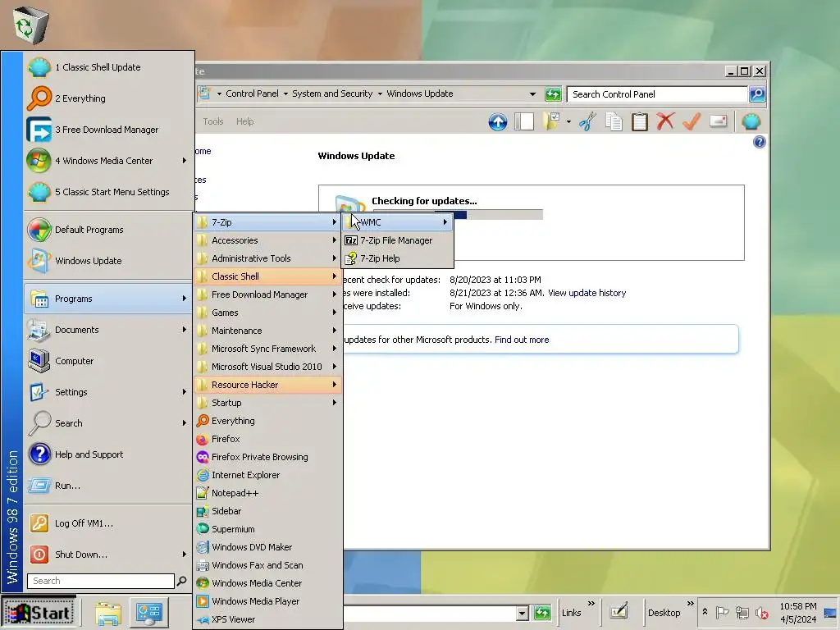Click the start menu search magnifier icon
The image size is (840, 630).
click(181, 581)
